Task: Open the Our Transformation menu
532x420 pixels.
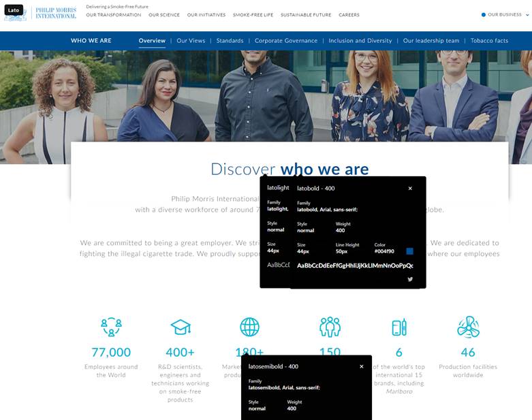Action: (x=114, y=15)
